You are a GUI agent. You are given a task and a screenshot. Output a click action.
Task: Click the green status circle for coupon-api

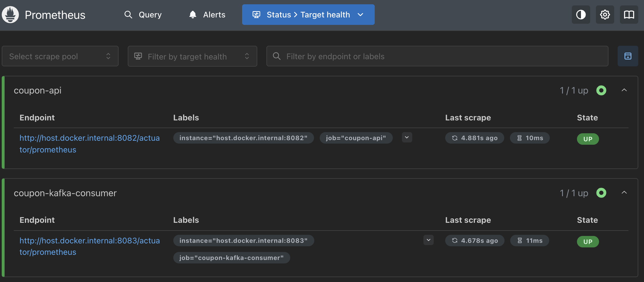[601, 90]
